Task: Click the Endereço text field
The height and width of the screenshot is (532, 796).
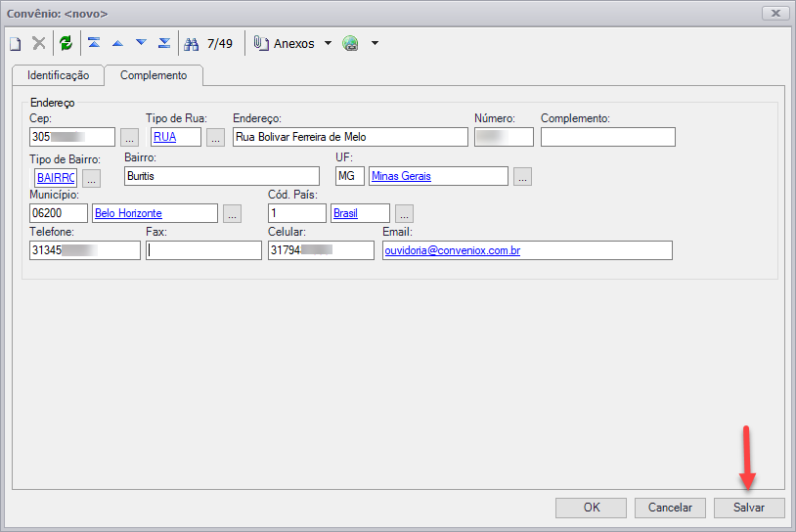Action: pyautogui.click(x=350, y=137)
